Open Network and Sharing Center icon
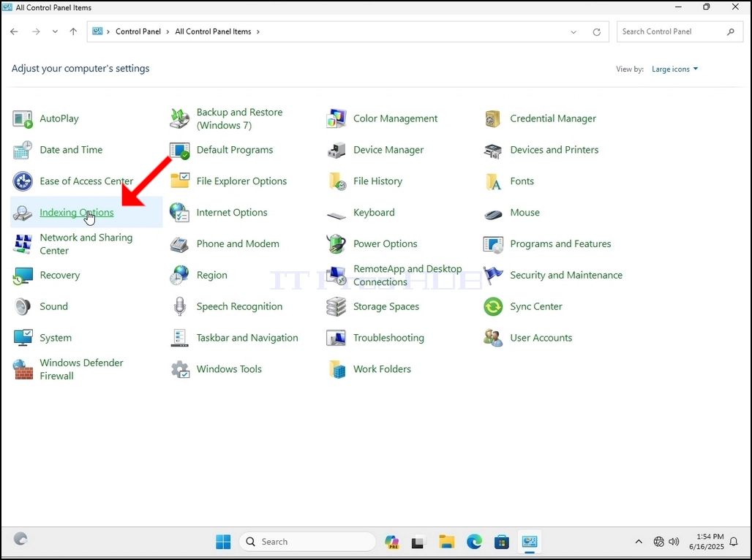The width and height of the screenshot is (752, 560). pyautogui.click(x=22, y=244)
